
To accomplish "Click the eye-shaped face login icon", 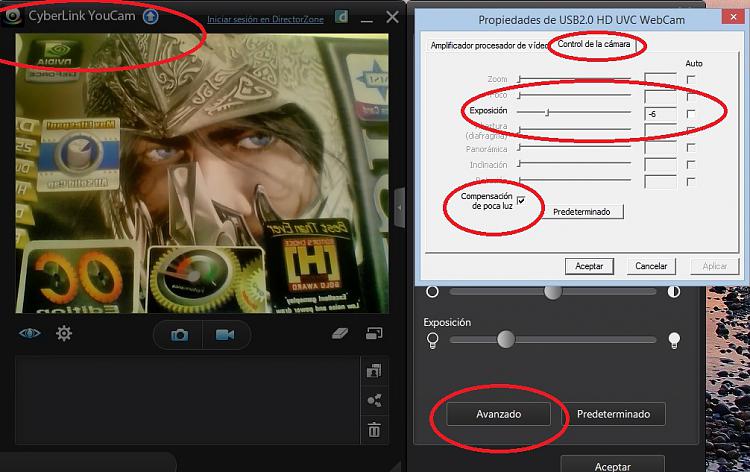I will click(29, 333).
